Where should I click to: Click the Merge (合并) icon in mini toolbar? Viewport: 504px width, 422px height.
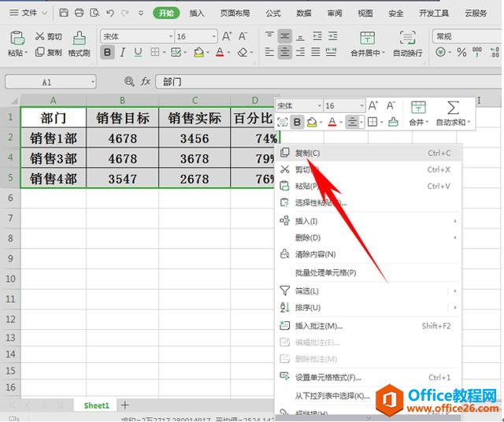[x=417, y=108]
